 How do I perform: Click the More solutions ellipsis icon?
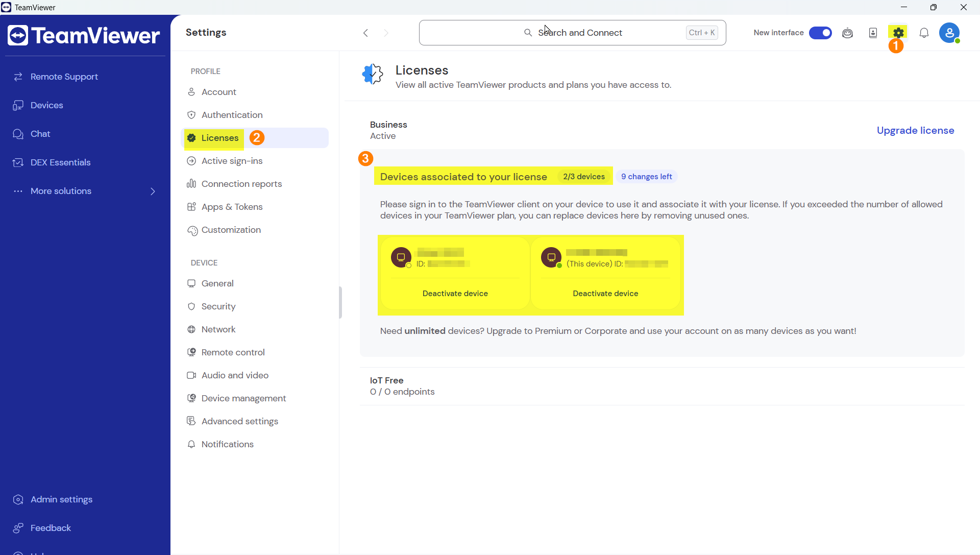18,191
